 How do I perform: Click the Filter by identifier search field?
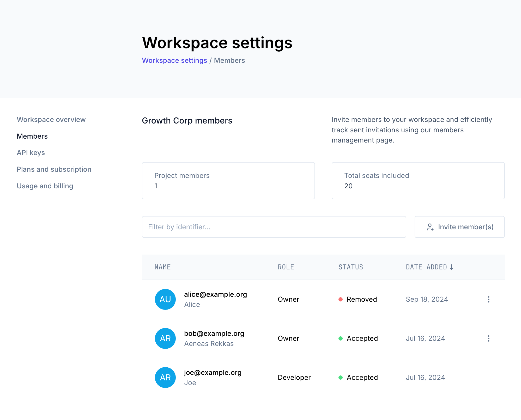pos(274,227)
